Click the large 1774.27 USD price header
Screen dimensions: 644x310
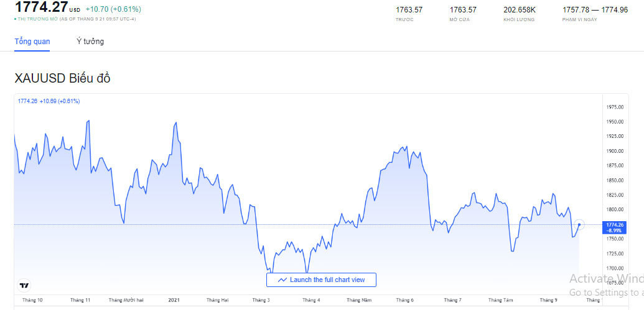(x=41, y=8)
